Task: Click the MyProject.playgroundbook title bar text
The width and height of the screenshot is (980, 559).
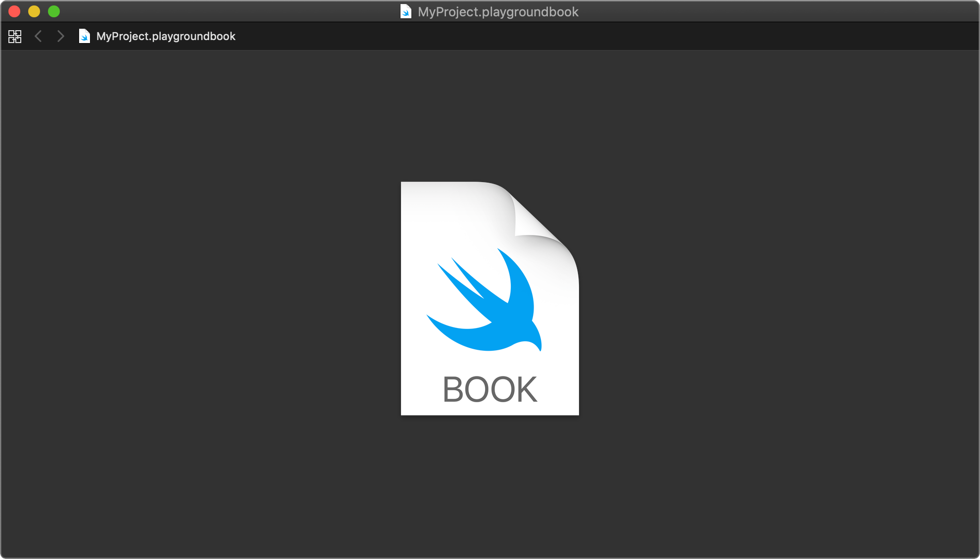Action: tap(497, 11)
